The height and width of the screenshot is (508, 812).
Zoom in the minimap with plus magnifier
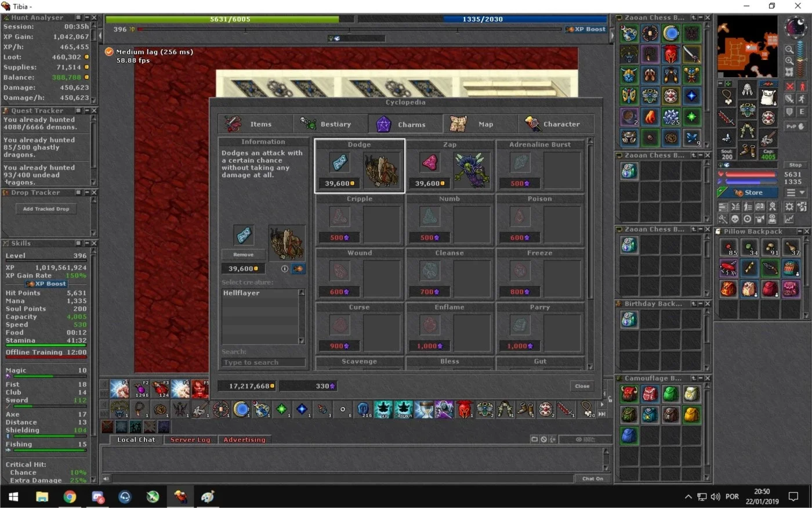789,61
